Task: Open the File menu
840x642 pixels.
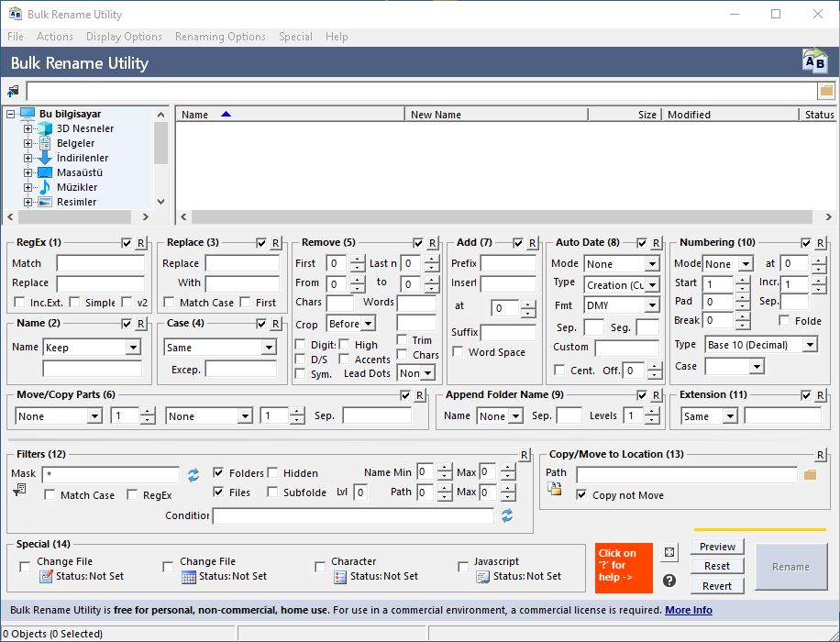Action: [x=16, y=37]
